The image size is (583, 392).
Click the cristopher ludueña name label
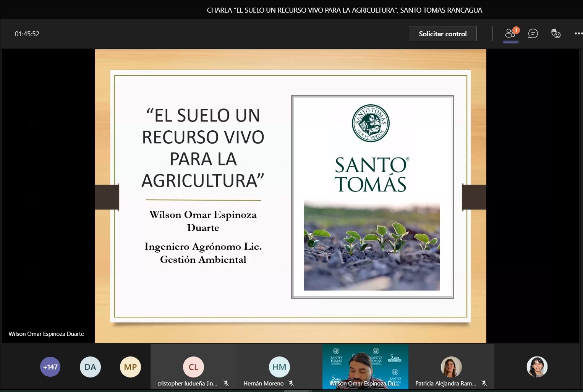187,383
